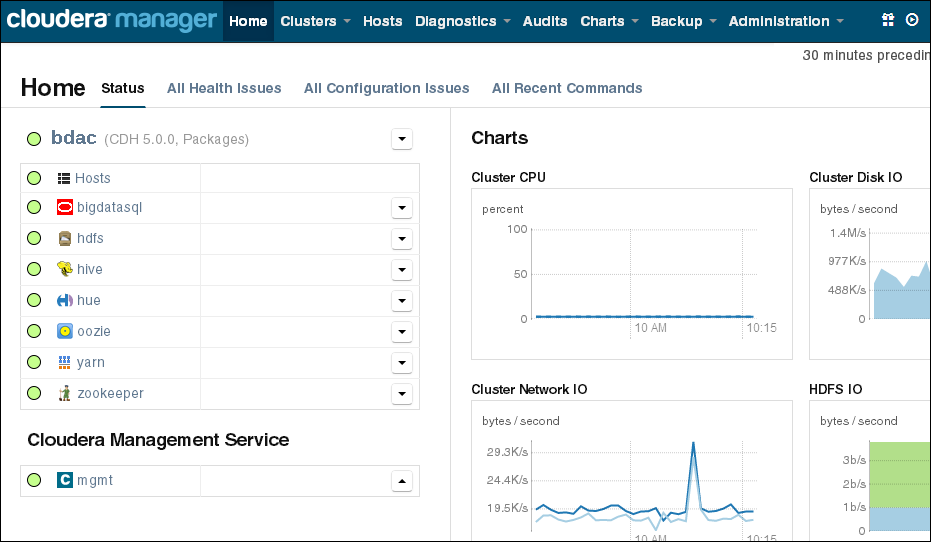The height and width of the screenshot is (542, 931).
Task: Click the hue service icon
Action: point(65,300)
